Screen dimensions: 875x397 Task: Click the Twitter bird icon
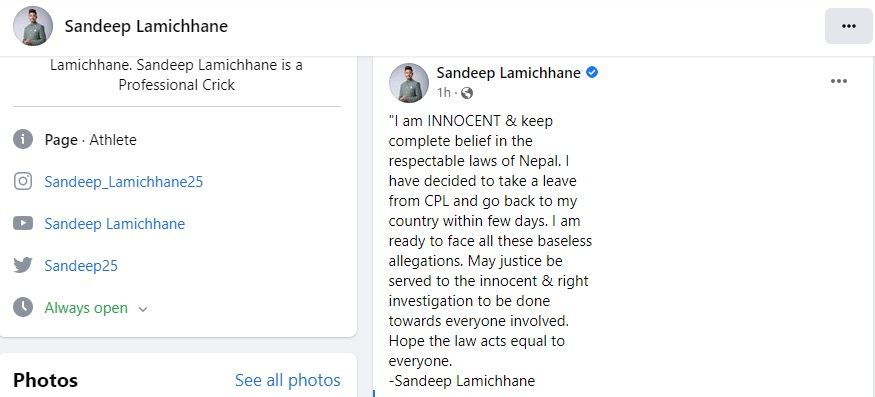23,265
